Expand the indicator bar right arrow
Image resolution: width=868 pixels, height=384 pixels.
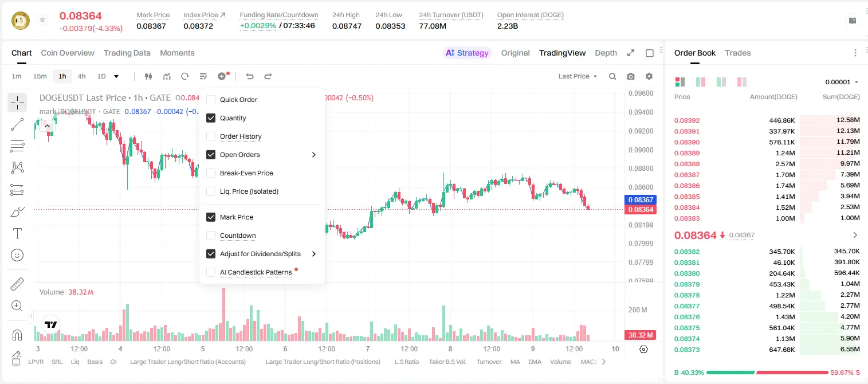pos(603,362)
